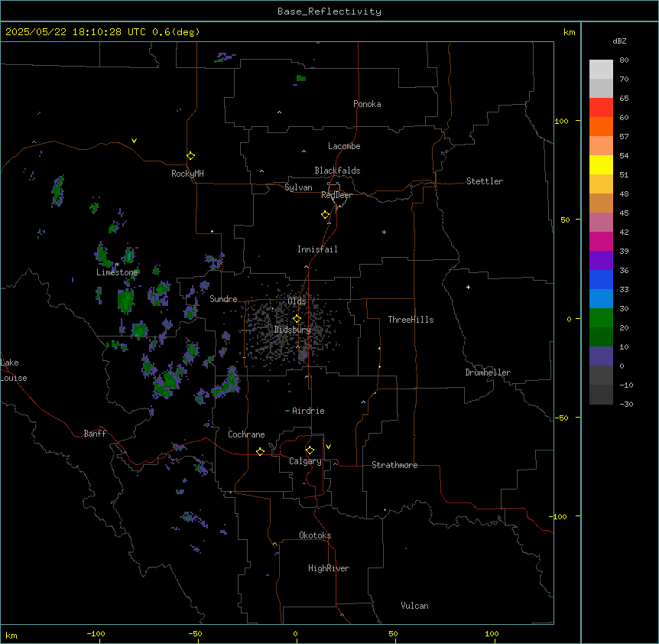Viewport: 659px width, 644px height.
Task: Select the red 60-65 dBZ legend swatch
Action: pyautogui.click(x=601, y=108)
